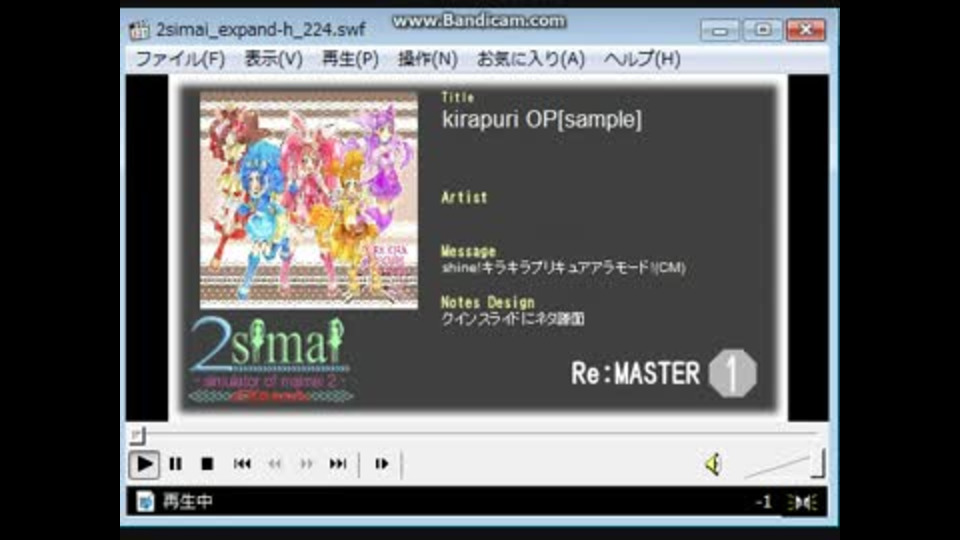Mute audio with the speaker icon
This screenshot has height=540, width=960.
(x=713, y=465)
